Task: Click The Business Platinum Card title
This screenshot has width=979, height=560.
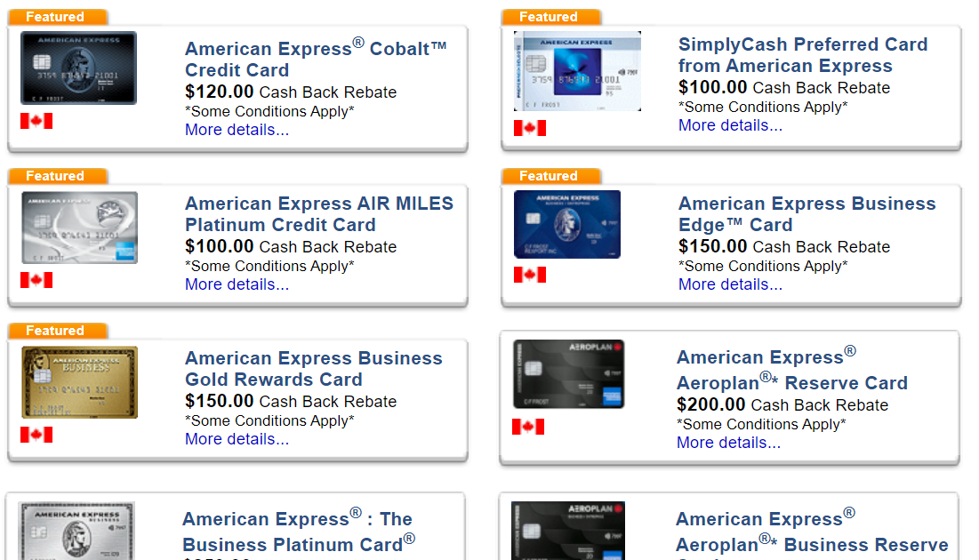Action: tap(299, 531)
